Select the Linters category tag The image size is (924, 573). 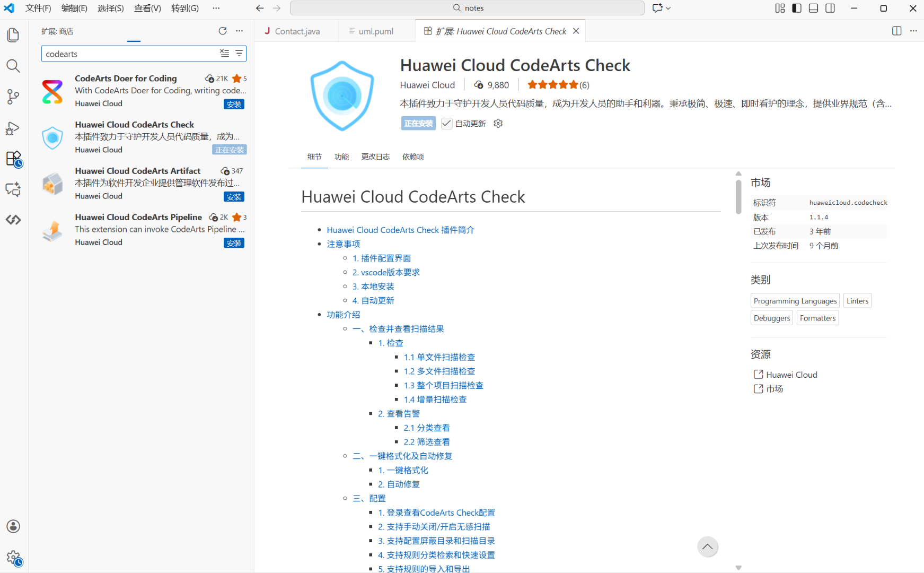pos(857,301)
